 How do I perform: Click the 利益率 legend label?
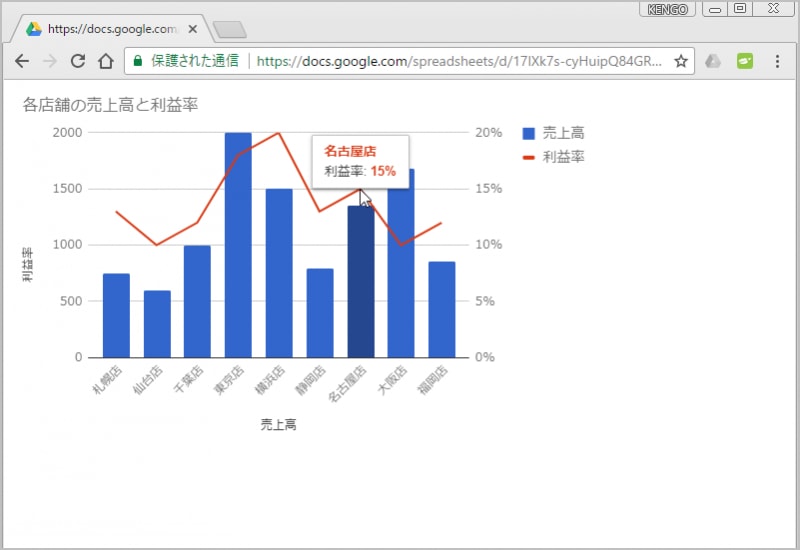pyautogui.click(x=563, y=157)
